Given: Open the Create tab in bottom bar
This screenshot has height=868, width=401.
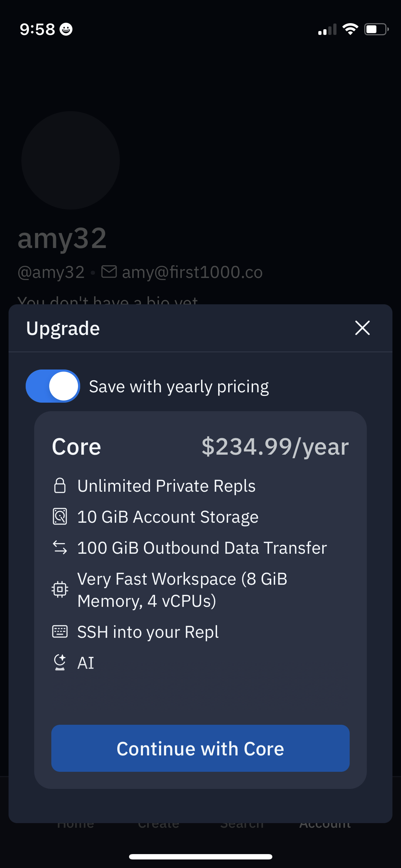Looking at the screenshot, I should point(159,825).
